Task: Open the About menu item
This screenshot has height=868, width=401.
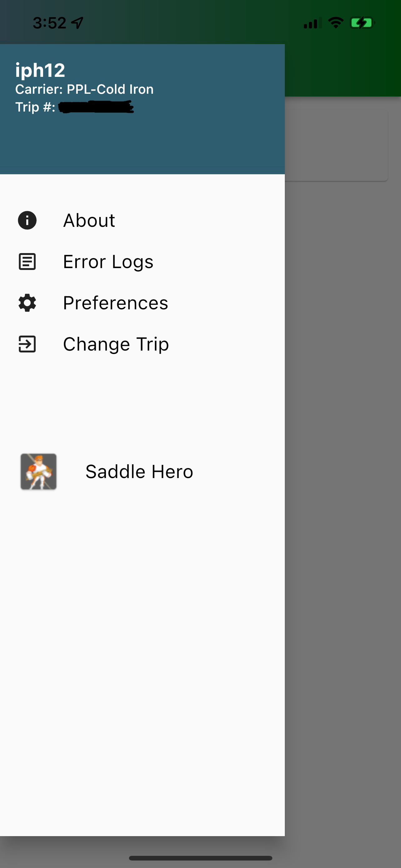Action: point(142,220)
